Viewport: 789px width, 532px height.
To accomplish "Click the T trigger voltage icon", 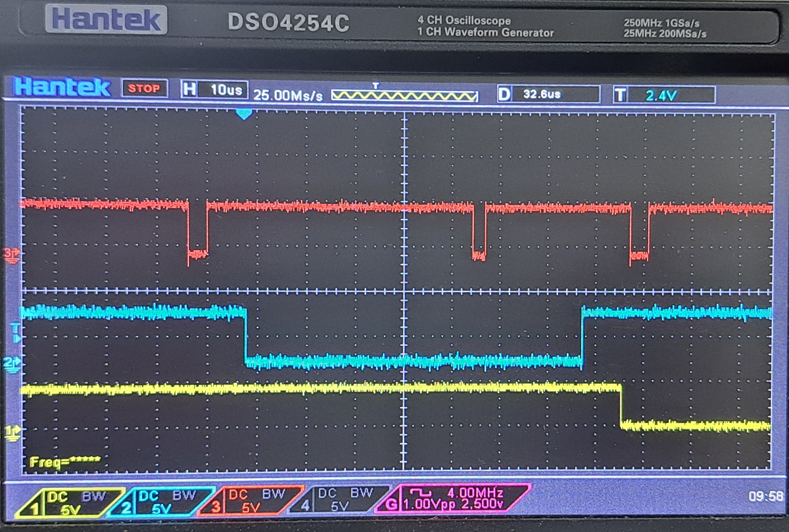I will 621,95.
